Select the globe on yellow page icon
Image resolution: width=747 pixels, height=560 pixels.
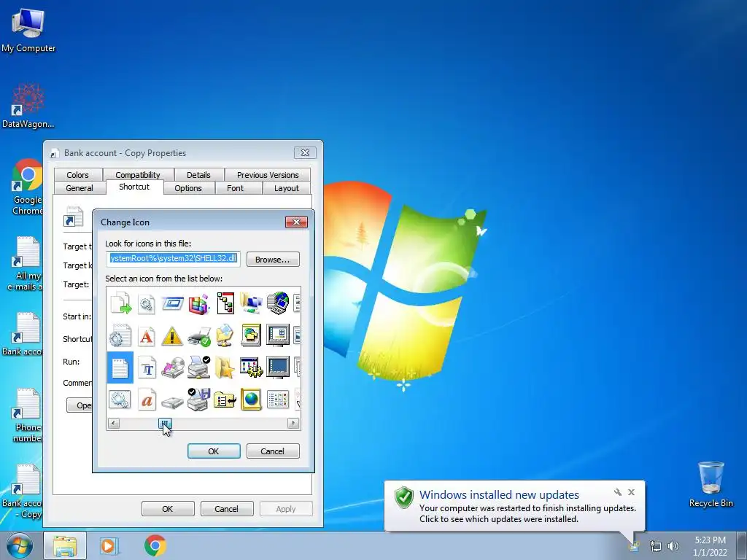(251, 400)
